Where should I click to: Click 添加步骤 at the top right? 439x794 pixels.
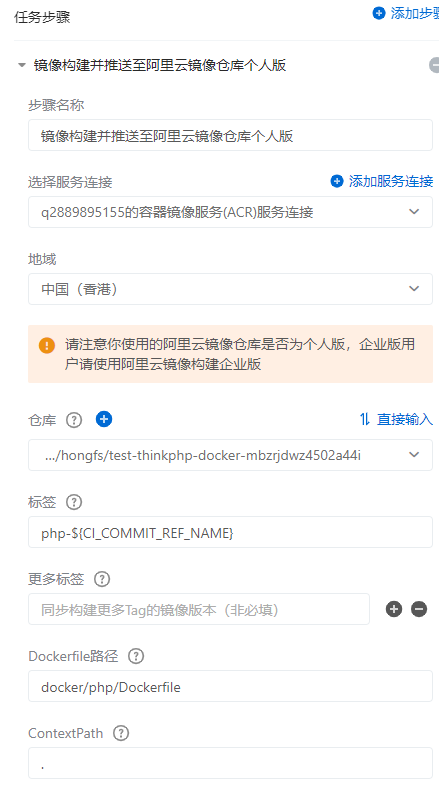(406, 13)
